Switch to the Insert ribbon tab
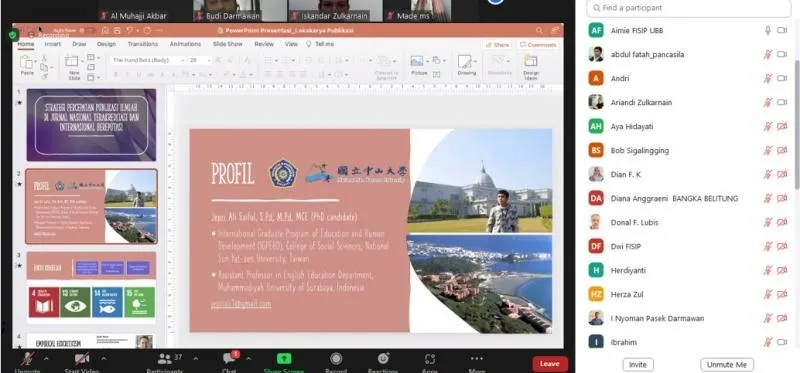This screenshot has height=373, width=800. coord(53,44)
